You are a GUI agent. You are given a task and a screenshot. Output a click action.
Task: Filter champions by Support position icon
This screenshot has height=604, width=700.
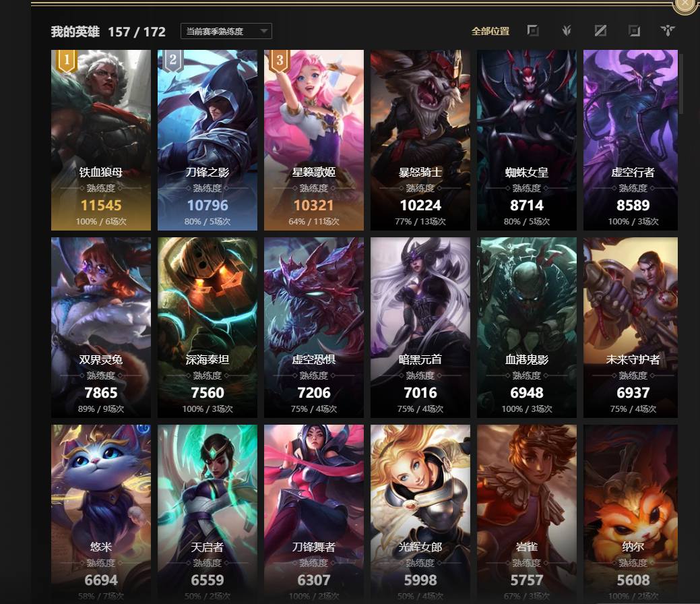668,30
